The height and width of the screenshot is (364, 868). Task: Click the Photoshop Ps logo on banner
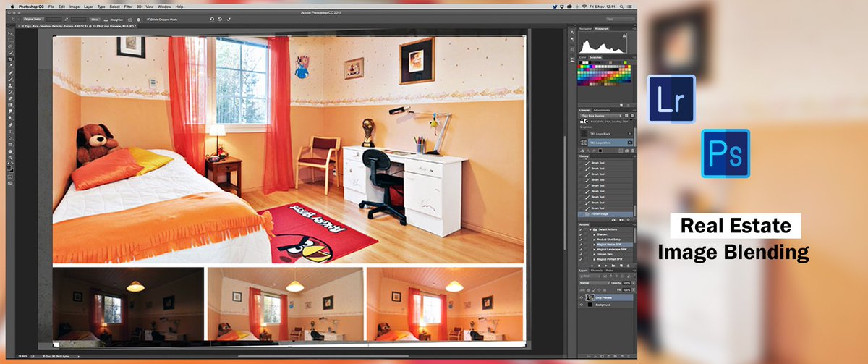[725, 153]
